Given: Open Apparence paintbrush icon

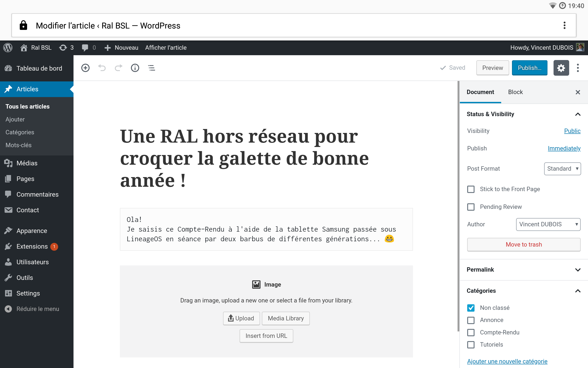Looking at the screenshot, I should tap(8, 231).
